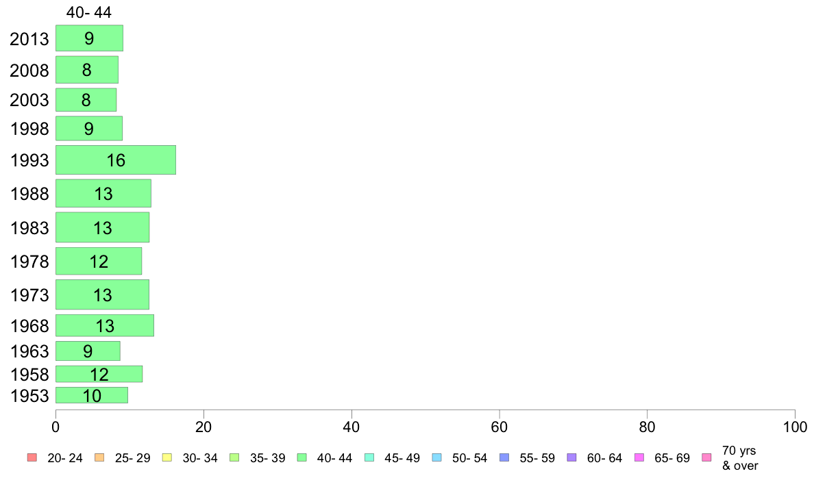Toggle the 40-44 legend entry
This screenshot has width=814, height=504.
(x=325, y=458)
